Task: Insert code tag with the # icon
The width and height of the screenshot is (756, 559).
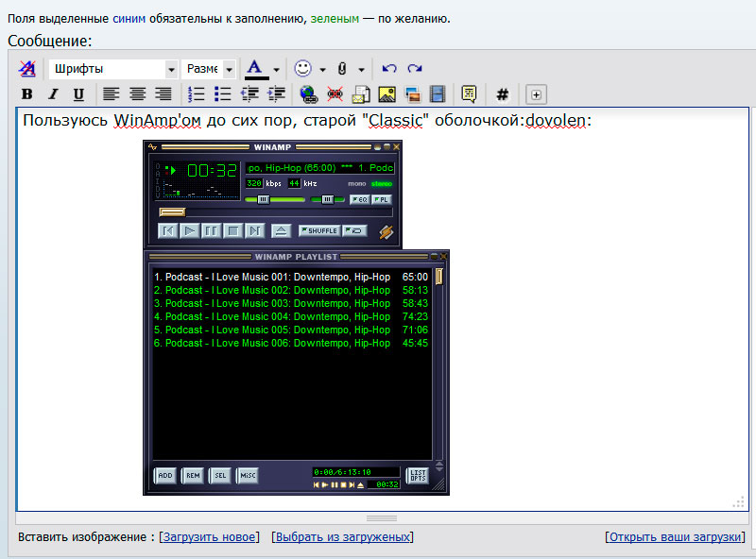Action: [503, 94]
